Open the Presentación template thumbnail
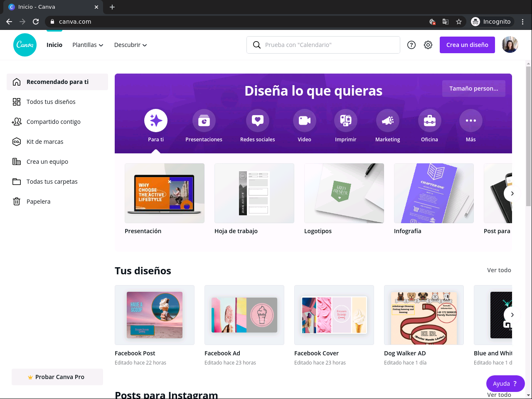 click(x=165, y=193)
